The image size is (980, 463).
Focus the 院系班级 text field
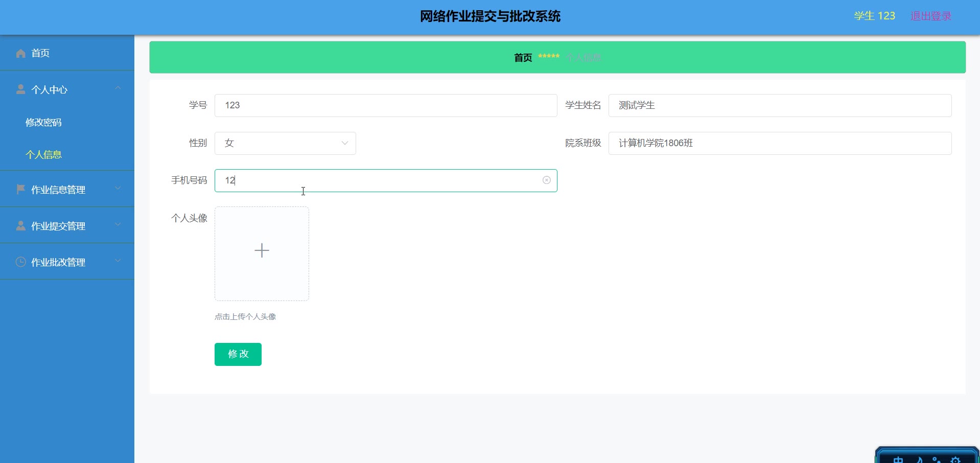click(779, 143)
